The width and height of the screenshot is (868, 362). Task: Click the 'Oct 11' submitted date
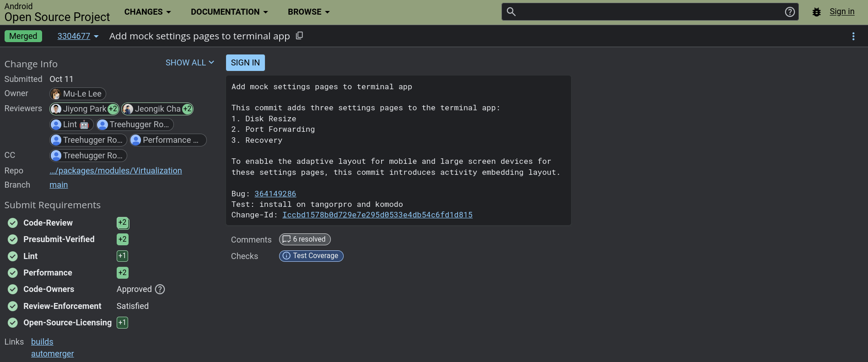(x=61, y=79)
